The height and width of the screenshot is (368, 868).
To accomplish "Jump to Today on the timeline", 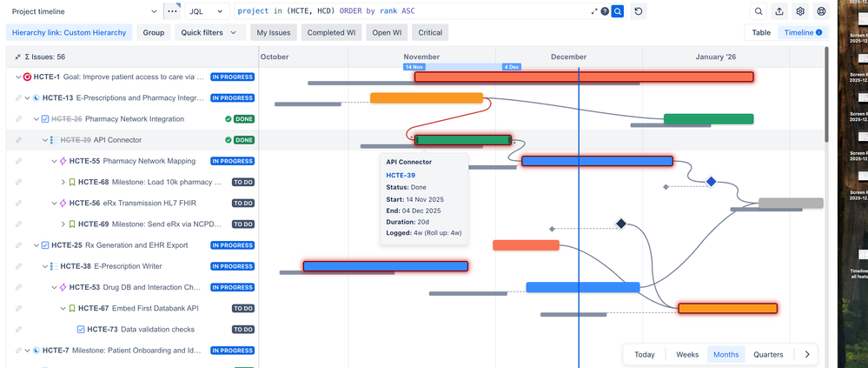I will point(645,355).
